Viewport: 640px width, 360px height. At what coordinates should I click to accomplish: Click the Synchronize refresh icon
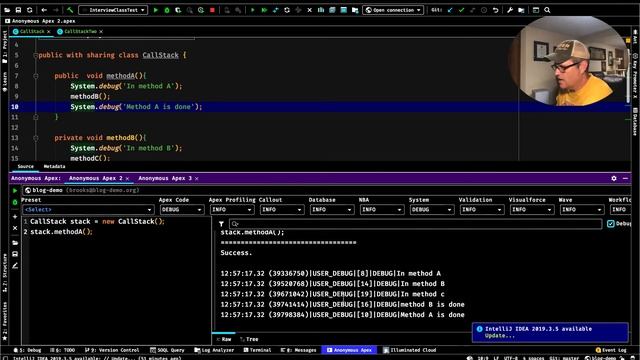coord(29,10)
